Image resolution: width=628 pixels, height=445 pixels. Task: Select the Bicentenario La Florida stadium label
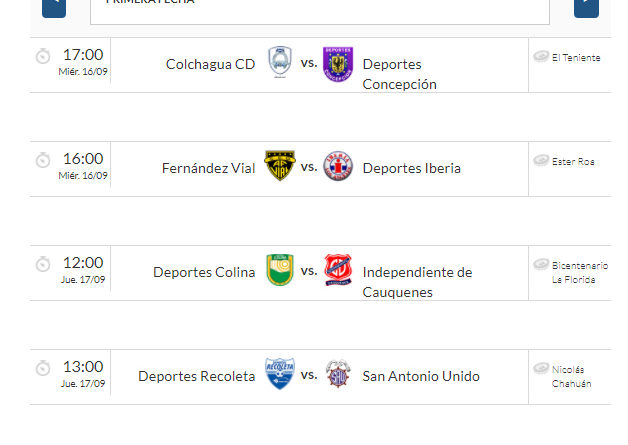(580, 272)
